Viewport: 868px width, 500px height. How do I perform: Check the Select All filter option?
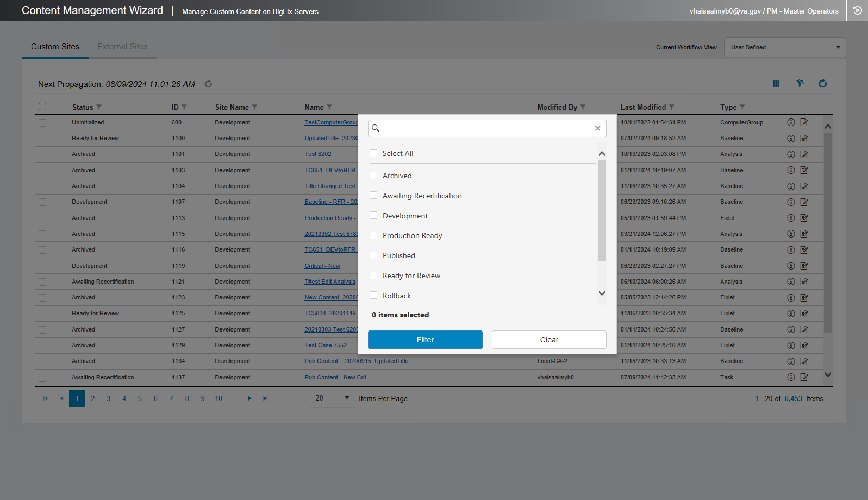click(373, 153)
